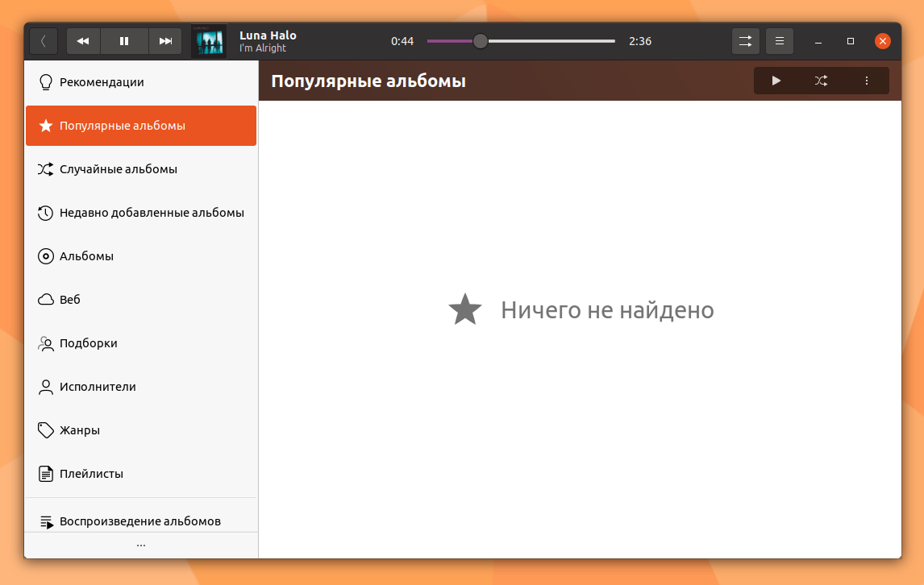Open the Жанры tag entry
This screenshot has height=585, width=924.
141,430
